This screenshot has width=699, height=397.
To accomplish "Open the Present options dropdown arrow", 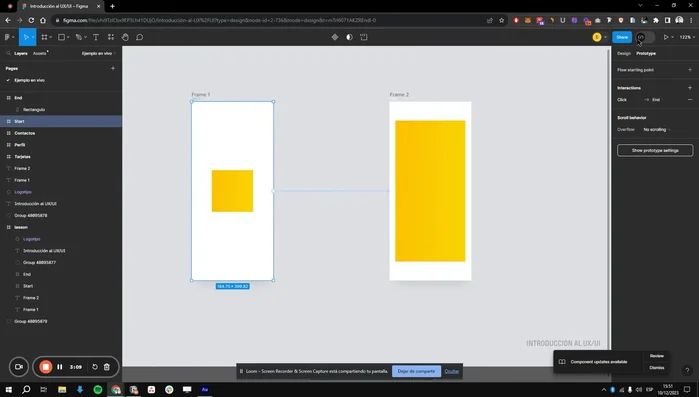I will [672, 37].
